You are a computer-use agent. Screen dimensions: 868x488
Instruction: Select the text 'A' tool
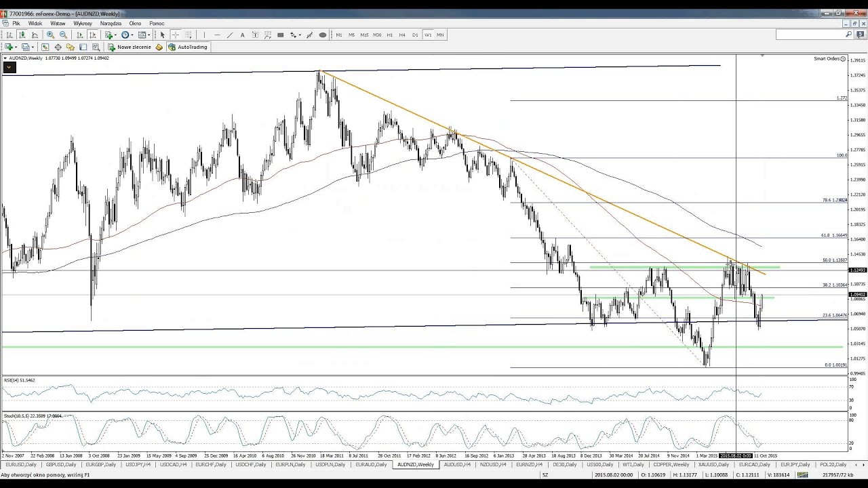click(242, 35)
